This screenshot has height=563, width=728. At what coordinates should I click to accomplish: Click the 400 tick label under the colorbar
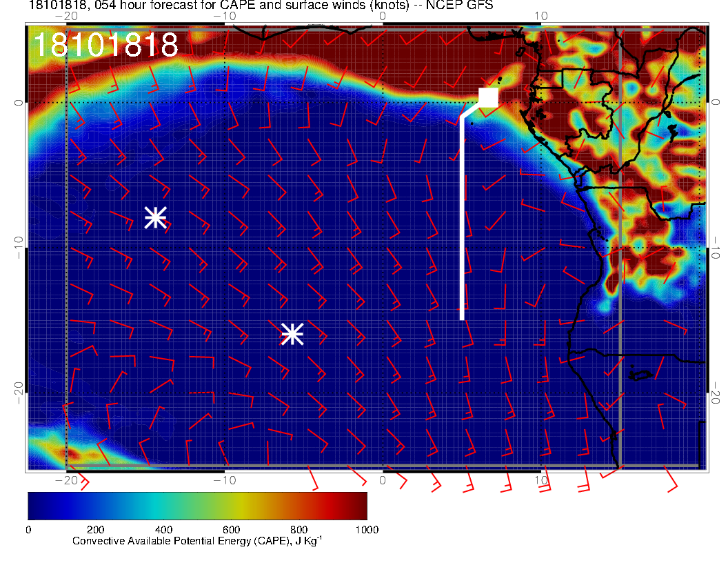click(163, 530)
